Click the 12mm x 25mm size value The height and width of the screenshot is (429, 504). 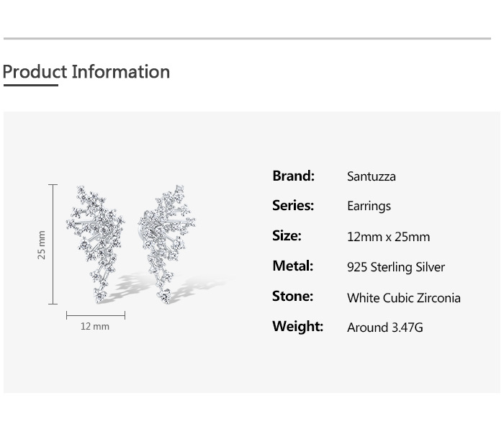[x=388, y=237]
